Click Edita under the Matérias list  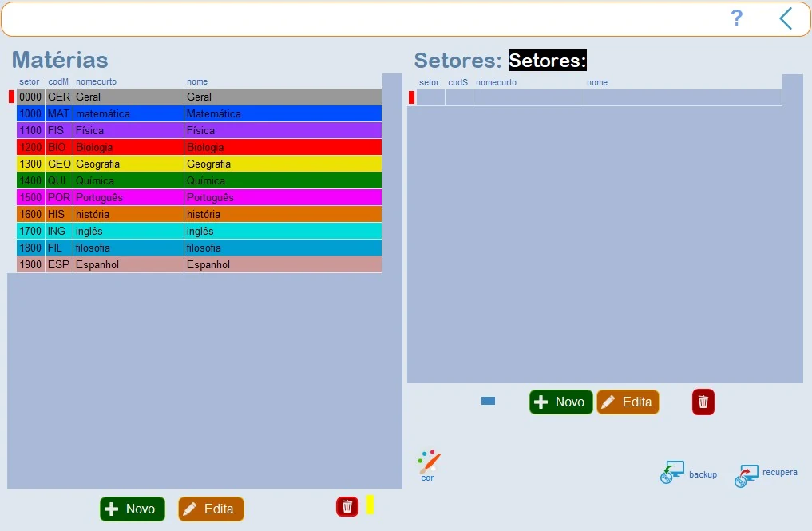point(211,509)
